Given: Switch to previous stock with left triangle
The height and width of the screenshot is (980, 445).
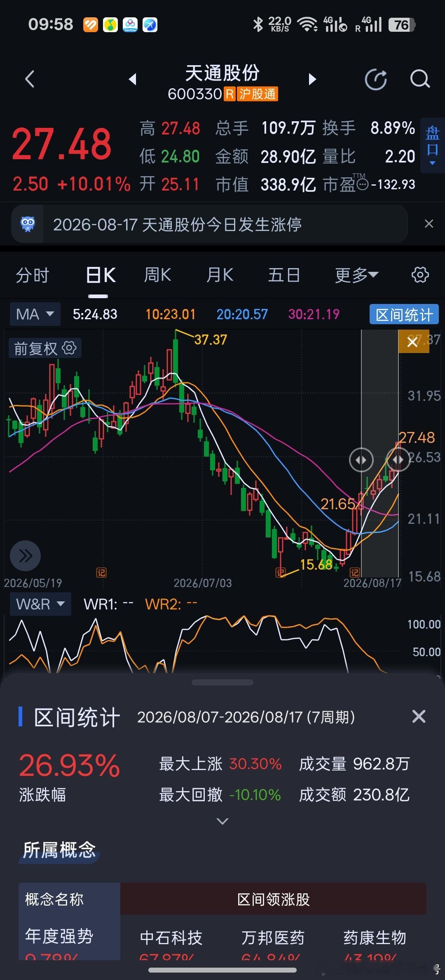Looking at the screenshot, I should (x=133, y=79).
